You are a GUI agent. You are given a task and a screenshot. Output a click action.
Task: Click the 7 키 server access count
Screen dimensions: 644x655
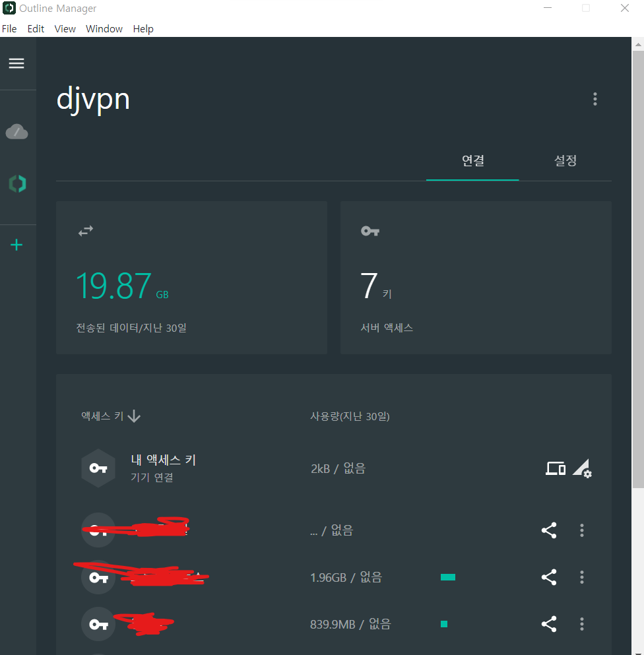tap(375, 286)
